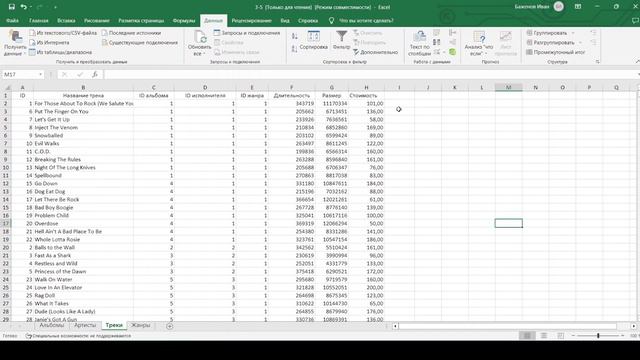Open Текст по столбцам wizard
This screenshot has width=640, height=360.
[419, 43]
